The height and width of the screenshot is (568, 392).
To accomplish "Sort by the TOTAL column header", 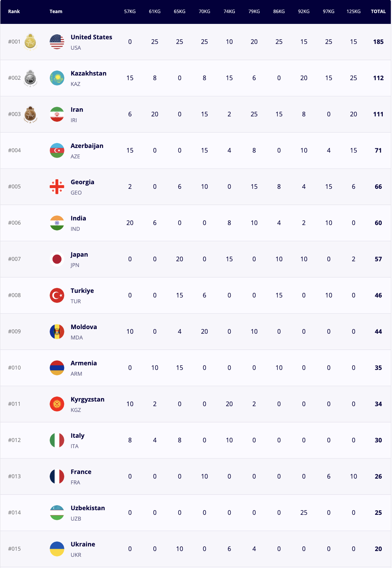I will click(378, 12).
